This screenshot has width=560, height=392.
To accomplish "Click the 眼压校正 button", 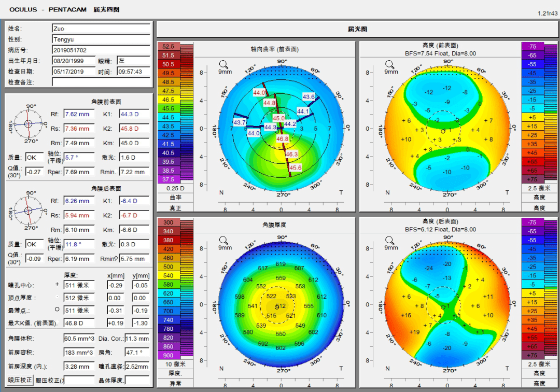I will pyautogui.click(x=20, y=380).
